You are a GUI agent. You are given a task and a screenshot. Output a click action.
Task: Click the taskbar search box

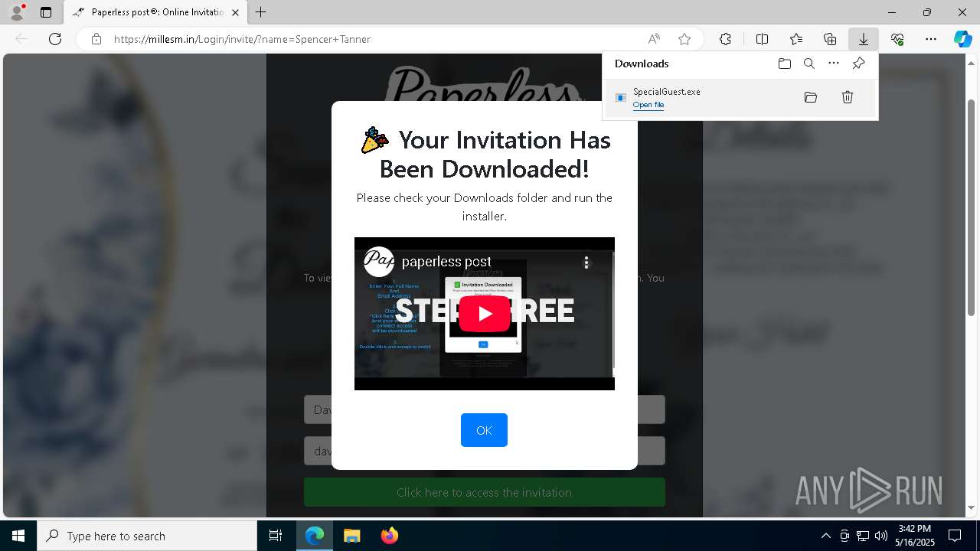click(147, 536)
